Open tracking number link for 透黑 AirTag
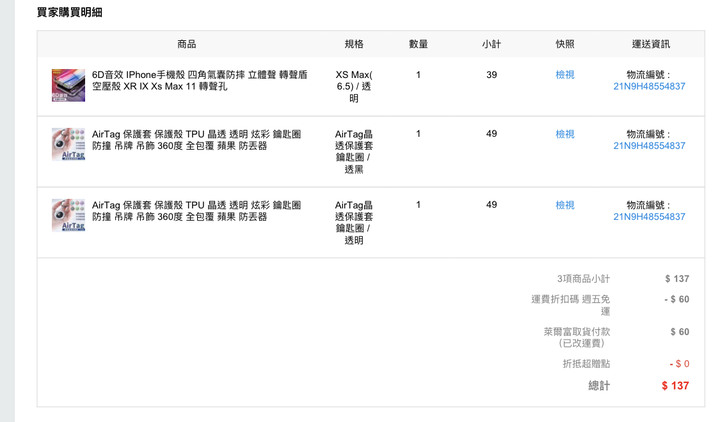 click(649, 146)
